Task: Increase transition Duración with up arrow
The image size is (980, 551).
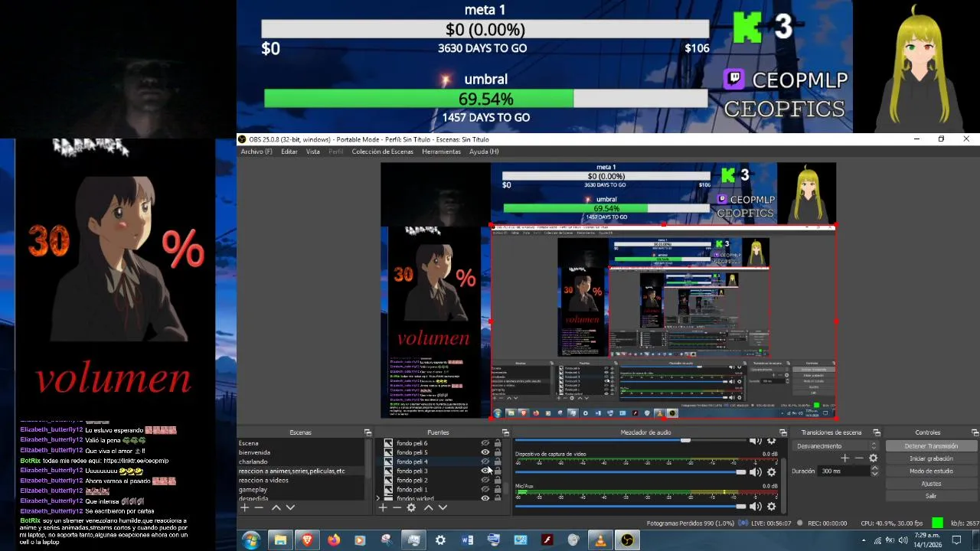Action: 874,468
